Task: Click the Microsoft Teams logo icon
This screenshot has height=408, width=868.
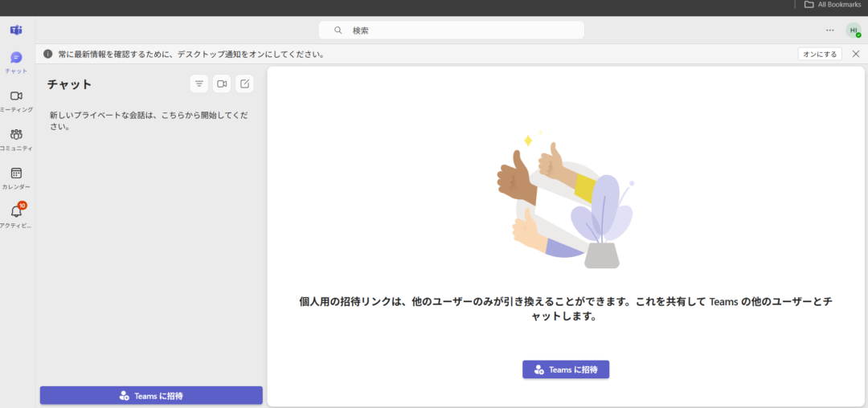Action: point(17,30)
